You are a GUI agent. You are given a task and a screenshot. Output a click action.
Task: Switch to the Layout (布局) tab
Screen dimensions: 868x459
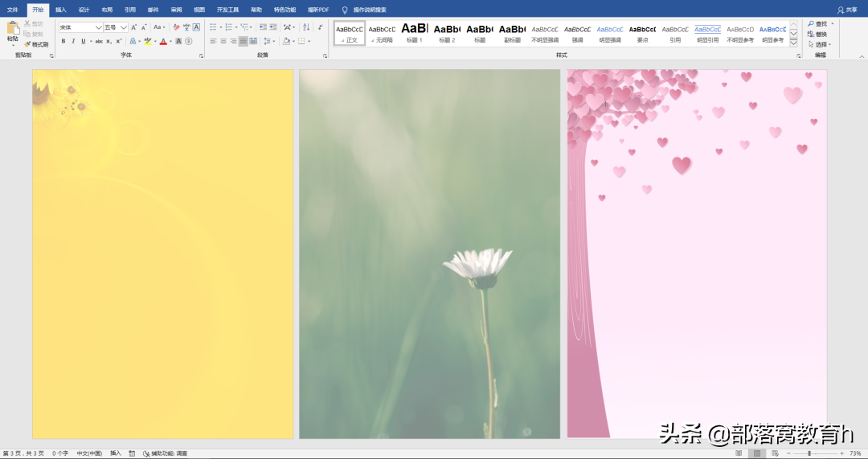click(x=108, y=10)
